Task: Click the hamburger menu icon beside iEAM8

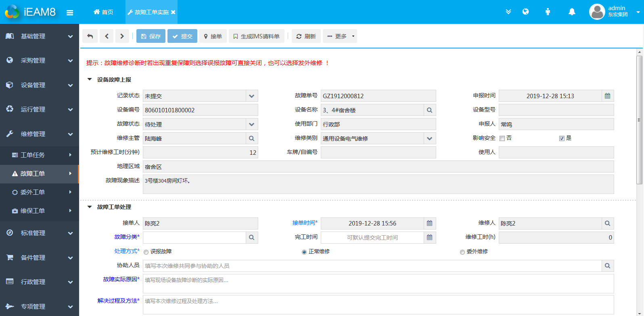Action: (70, 13)
